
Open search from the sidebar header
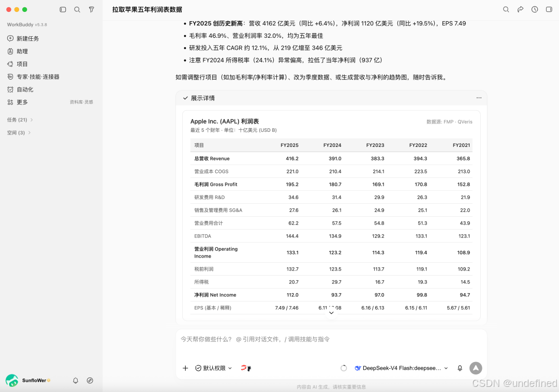tap(77, 10)
